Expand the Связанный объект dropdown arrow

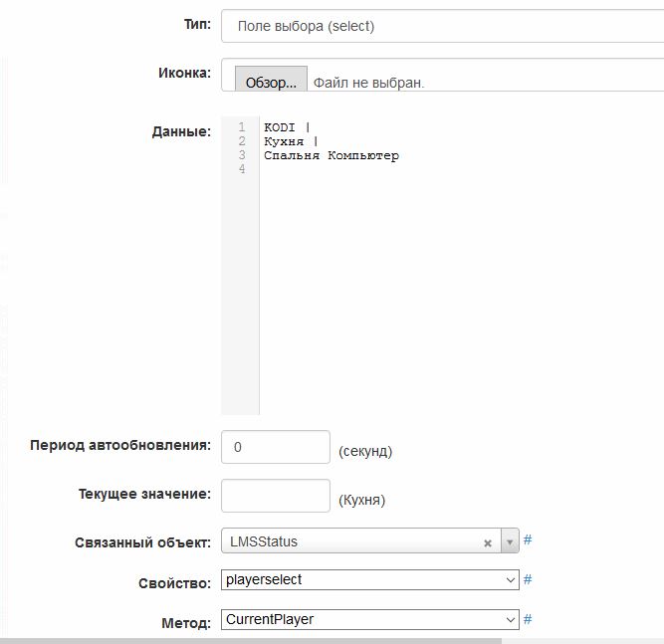[x=510, y=542]
